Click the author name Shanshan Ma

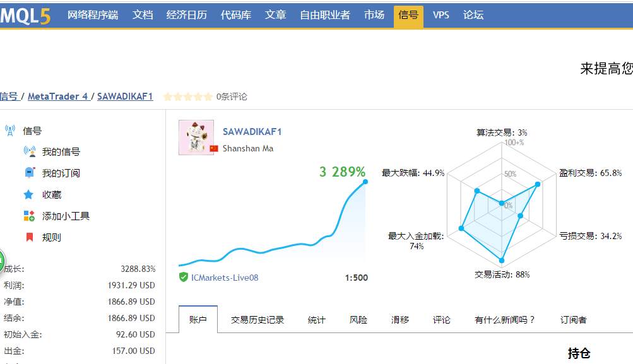[x=248, y=148]
